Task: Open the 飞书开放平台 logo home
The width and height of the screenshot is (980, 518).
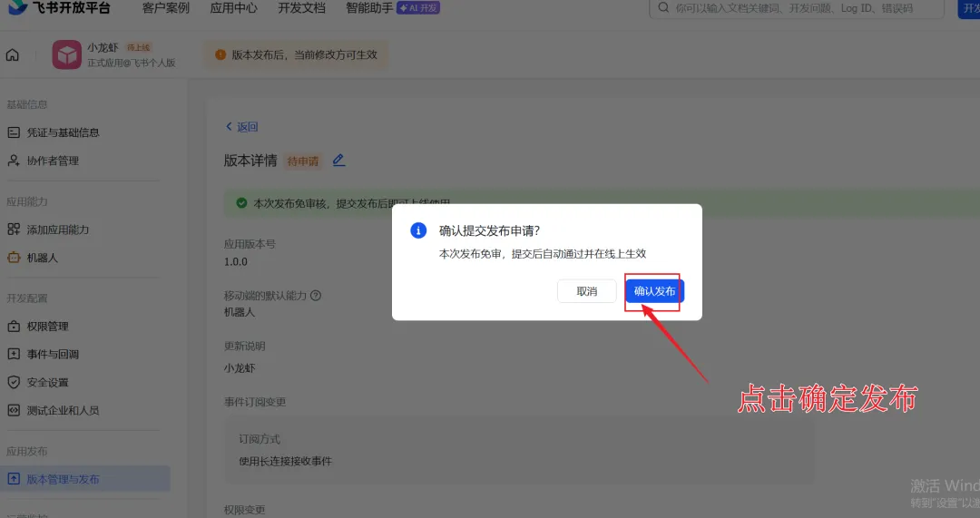Action: (59, 7)
